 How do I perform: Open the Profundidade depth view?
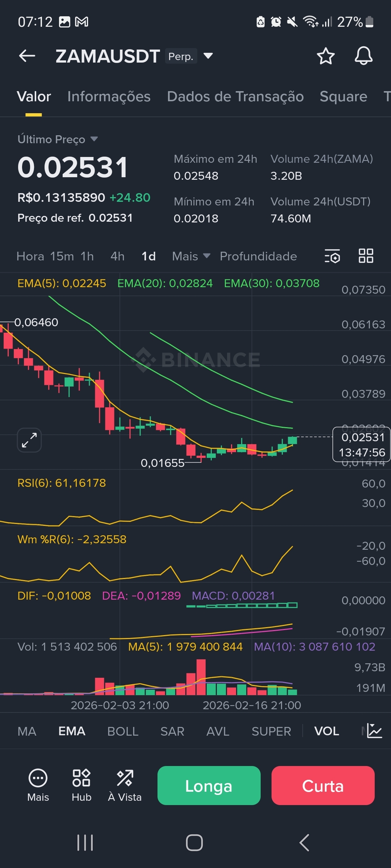(x=258, y=256)
